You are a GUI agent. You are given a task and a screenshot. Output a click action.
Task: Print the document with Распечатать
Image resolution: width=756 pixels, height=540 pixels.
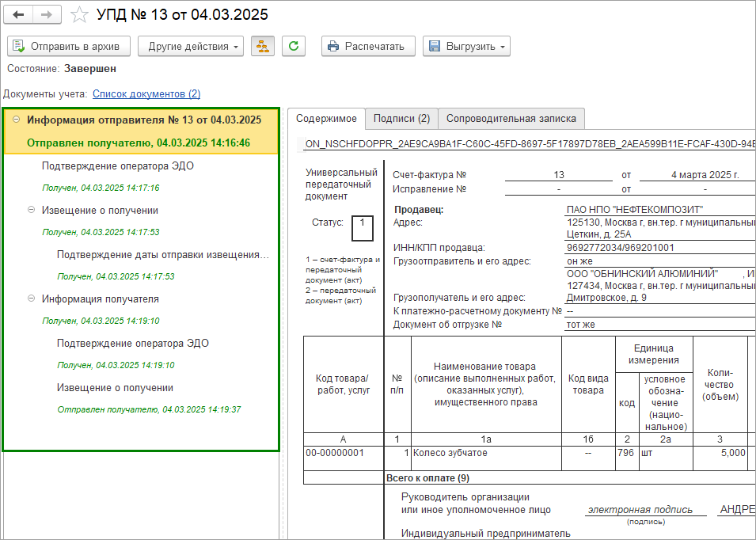click(x=368, y=46)
